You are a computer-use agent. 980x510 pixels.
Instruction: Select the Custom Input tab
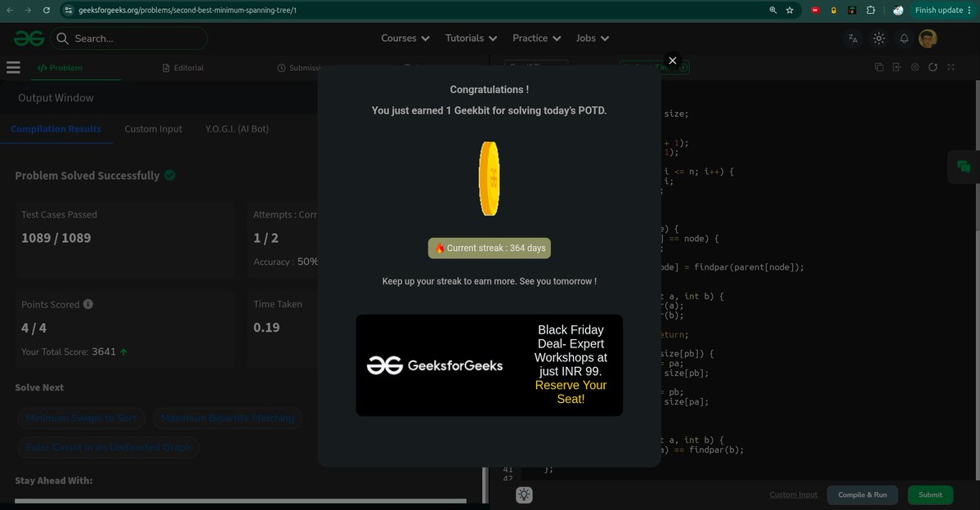click(x=153, y=129)
